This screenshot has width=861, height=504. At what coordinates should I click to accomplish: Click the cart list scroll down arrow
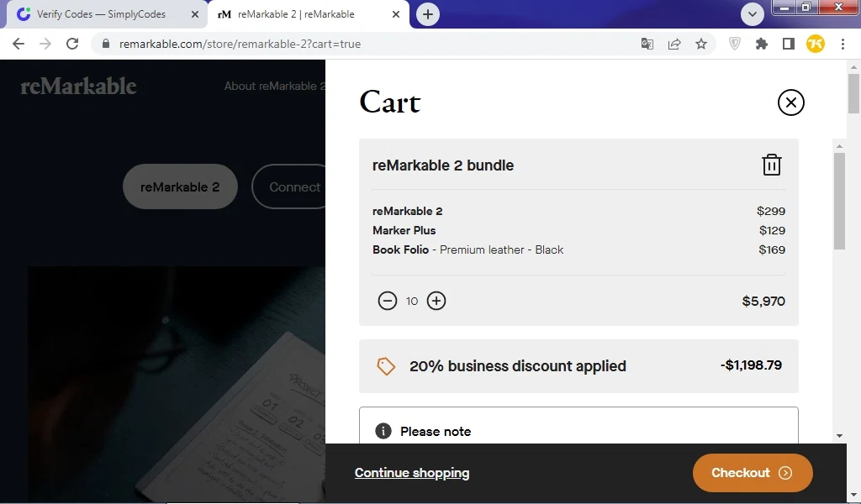[x=839, y=436]
